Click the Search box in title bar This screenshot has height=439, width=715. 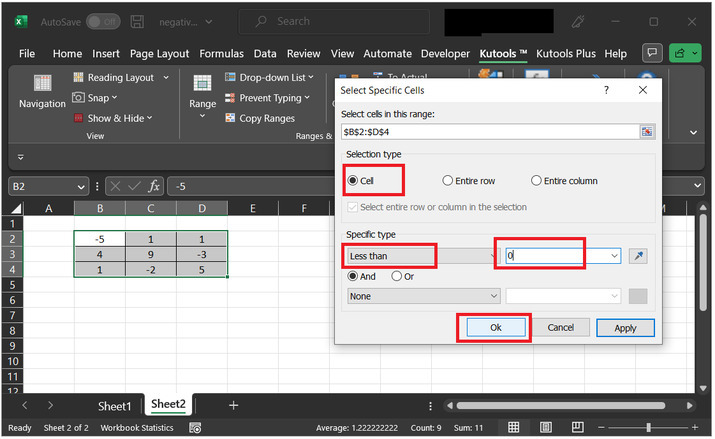(334, 21)
